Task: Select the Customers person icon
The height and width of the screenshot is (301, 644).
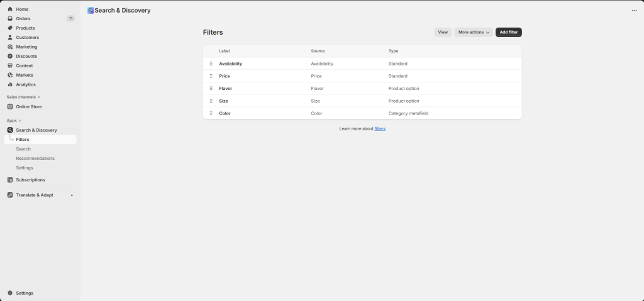Action: point(10,37)
